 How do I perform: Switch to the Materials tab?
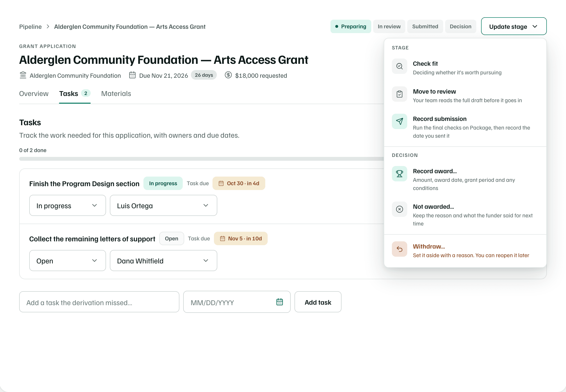116,94
